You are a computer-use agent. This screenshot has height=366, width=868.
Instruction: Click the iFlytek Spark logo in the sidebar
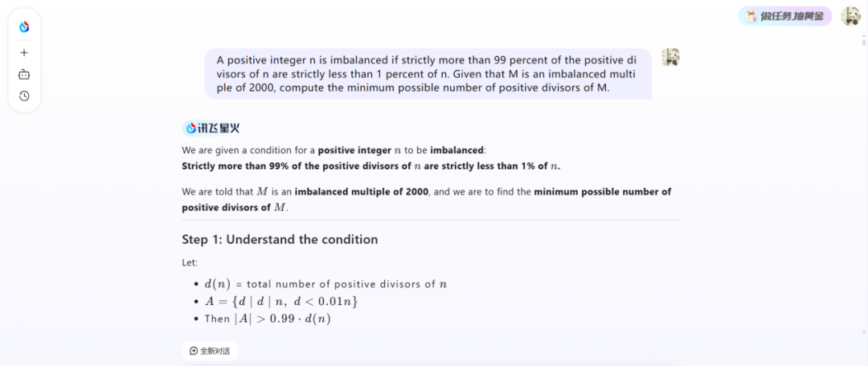tap(24, 27)
